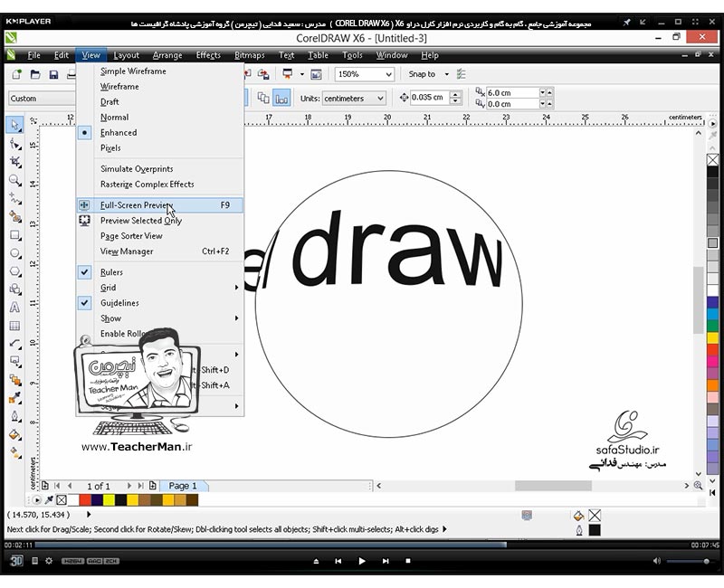Select the Polygon tool
The height and width of the screenshot is (588, 724).
click(x=14, y=270)
